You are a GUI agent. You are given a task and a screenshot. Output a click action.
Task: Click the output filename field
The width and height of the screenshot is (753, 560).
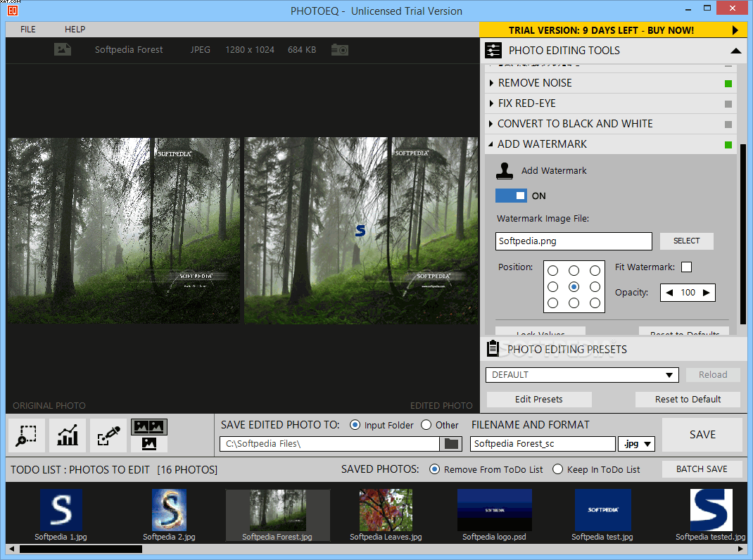pyautogui.click(x=543, y=444)
